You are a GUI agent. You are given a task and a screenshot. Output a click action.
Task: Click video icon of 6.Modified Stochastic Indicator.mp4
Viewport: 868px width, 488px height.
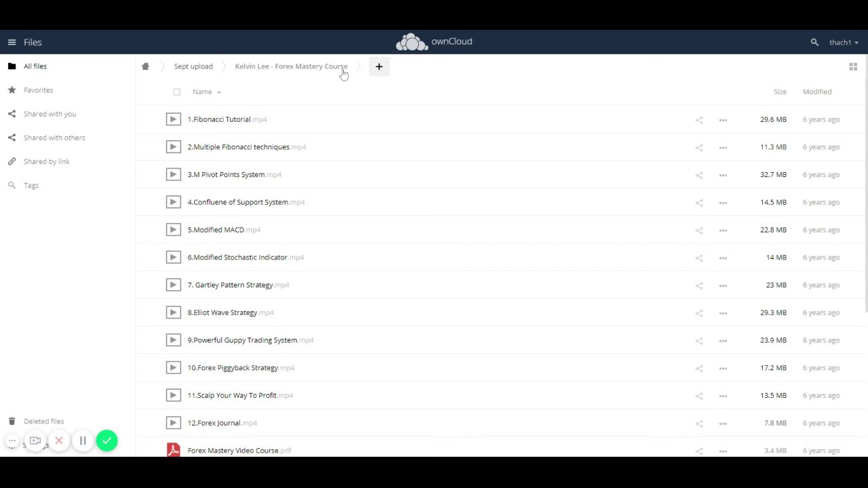coord(173,258)
